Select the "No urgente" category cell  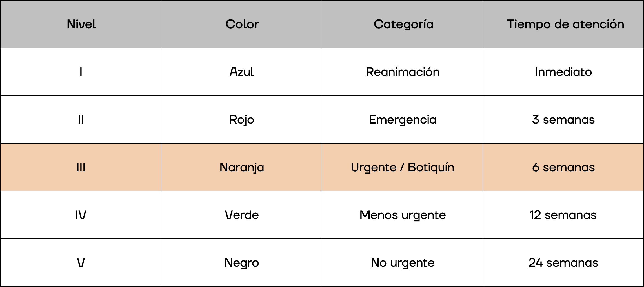tap(403, 263)
